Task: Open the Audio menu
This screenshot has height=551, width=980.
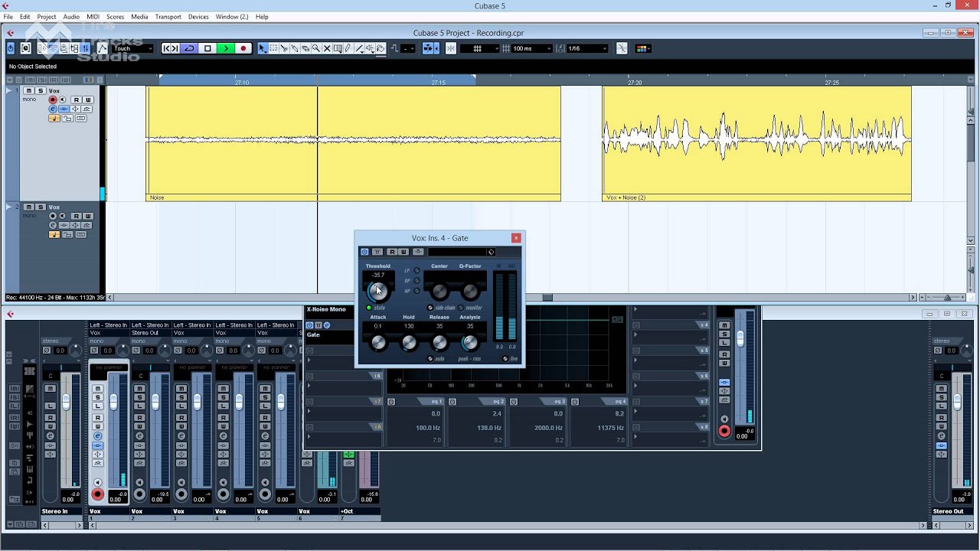Action: tap(71, 16)
